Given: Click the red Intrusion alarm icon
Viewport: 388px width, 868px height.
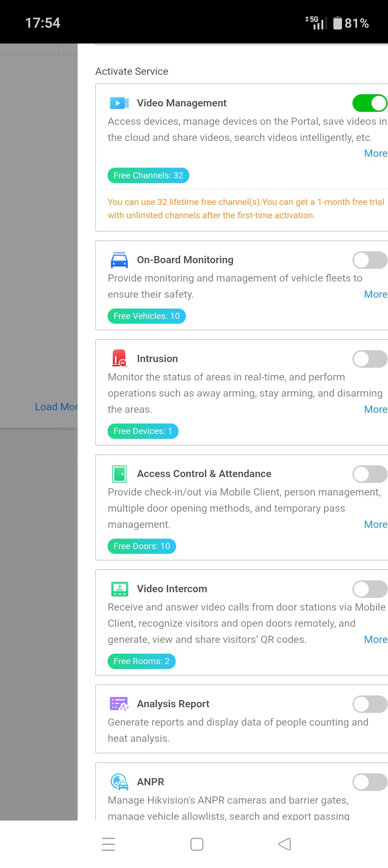Looking at the screenshot, I should click(119, 358).
